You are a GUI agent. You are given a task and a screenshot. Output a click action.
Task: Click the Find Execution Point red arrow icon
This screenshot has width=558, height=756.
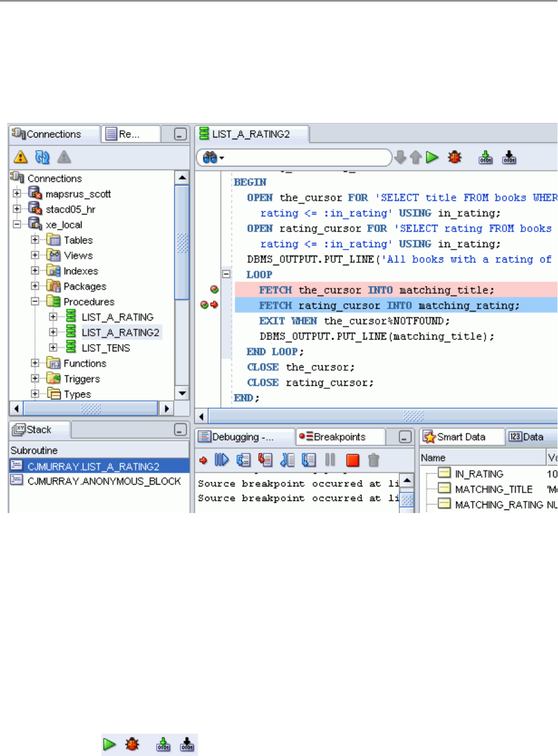[x=203, y=460]
